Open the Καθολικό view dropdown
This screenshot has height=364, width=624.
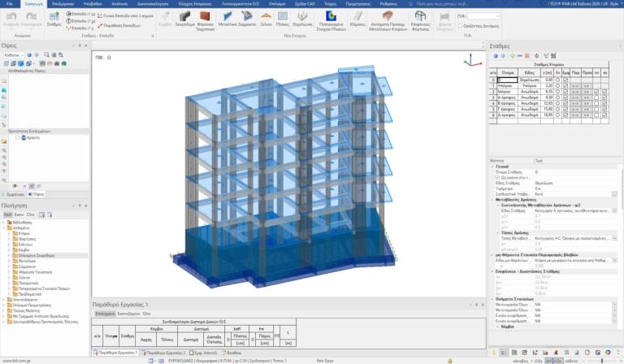pos(14,55)
